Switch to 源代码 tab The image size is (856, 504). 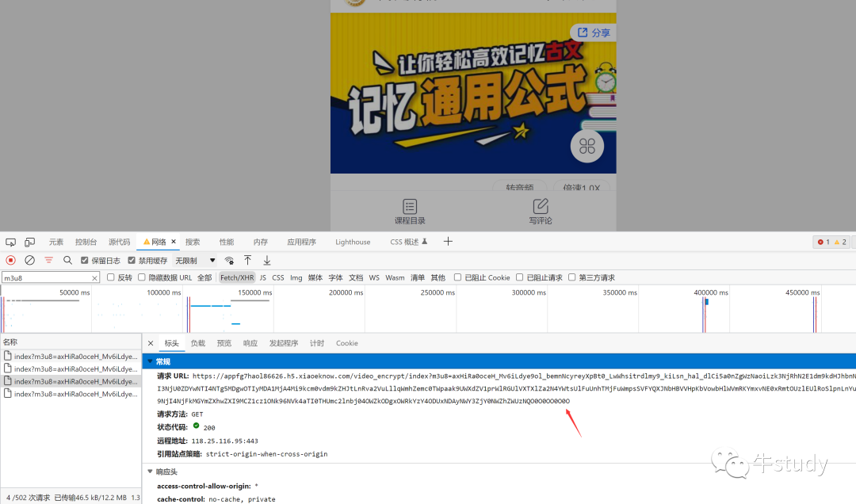[x=119, y=242]
